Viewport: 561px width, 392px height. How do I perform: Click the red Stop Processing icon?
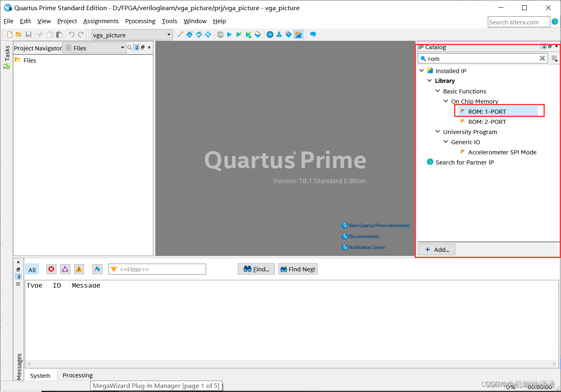220,35
